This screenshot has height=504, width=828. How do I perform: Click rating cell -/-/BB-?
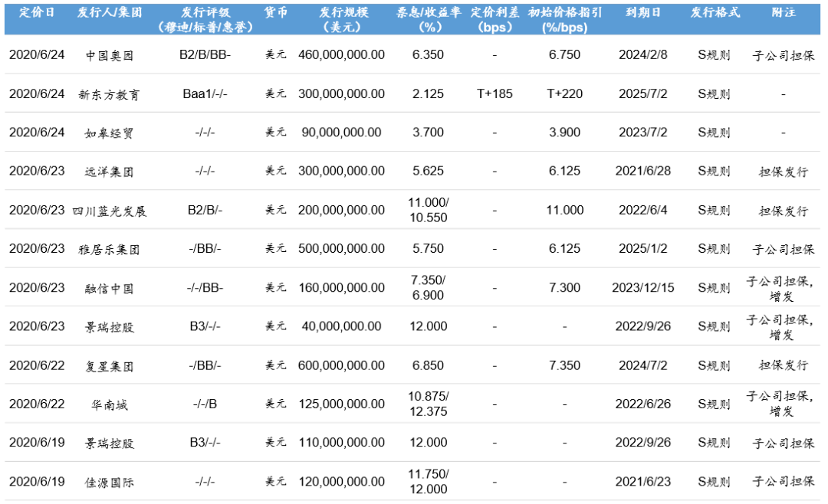[x=205, y=288]
